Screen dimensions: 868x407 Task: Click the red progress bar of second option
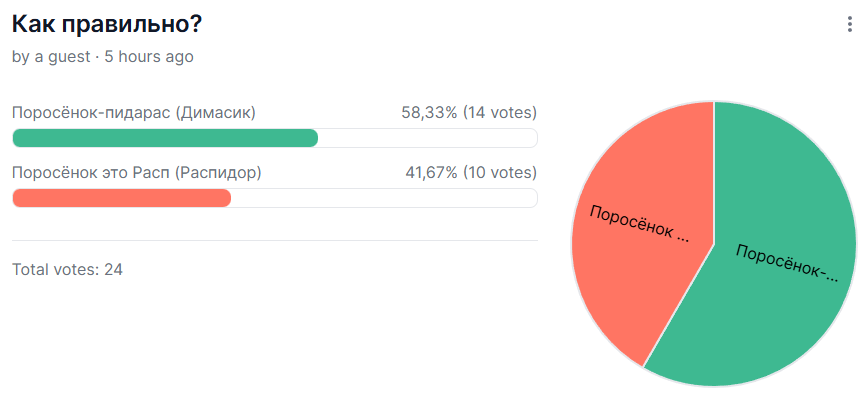pos(121,198)
